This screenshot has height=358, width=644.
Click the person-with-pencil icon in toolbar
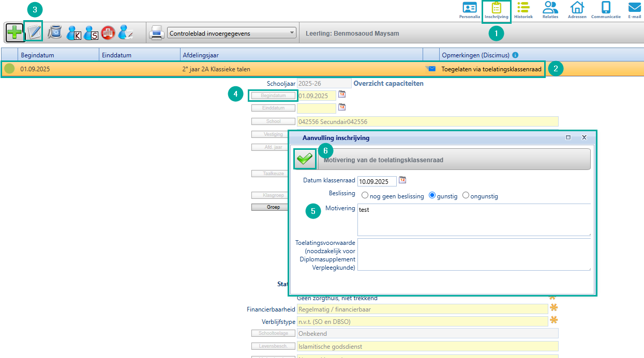pos(126,33)
